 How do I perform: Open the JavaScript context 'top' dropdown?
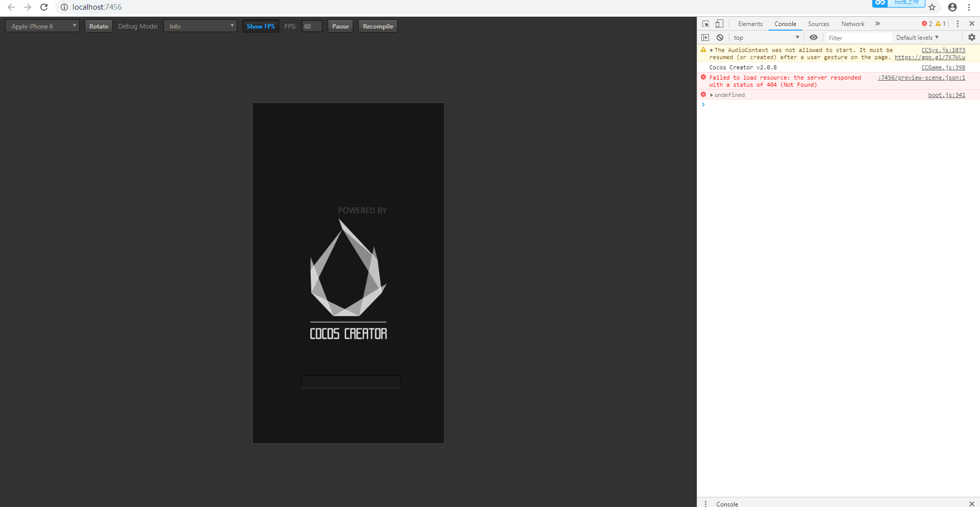point(766,38)
